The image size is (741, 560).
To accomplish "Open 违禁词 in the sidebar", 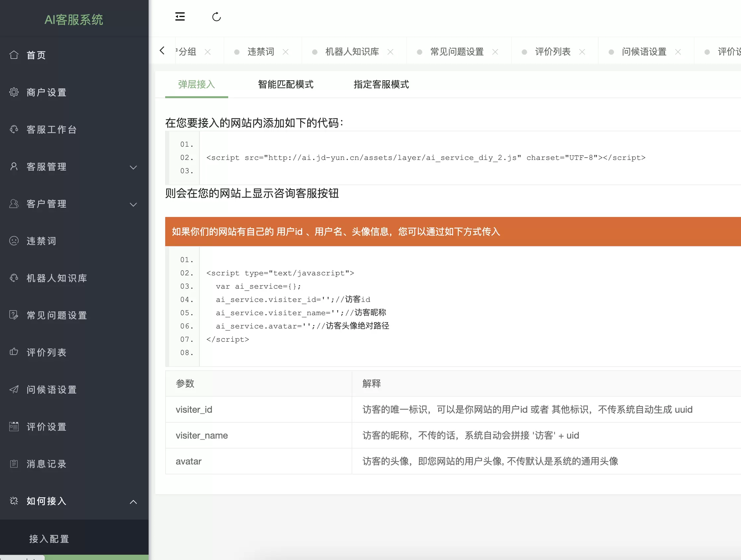I will pos(74,241).
